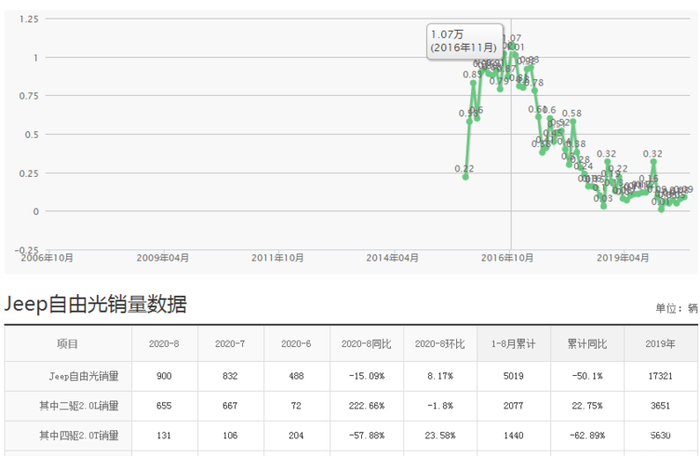700x456 pixels.
Task: Click cell value 204 in 四驱2.0T row
Action: [x=296, y=435]
